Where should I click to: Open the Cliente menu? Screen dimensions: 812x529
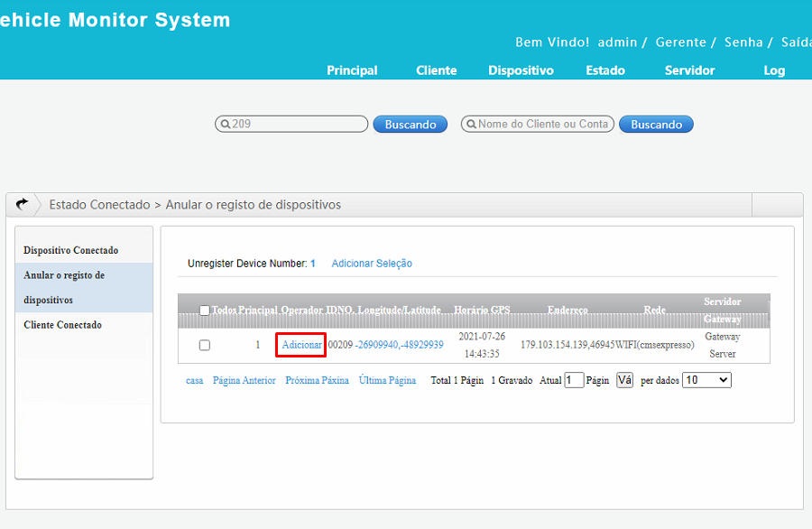point(436,70)
